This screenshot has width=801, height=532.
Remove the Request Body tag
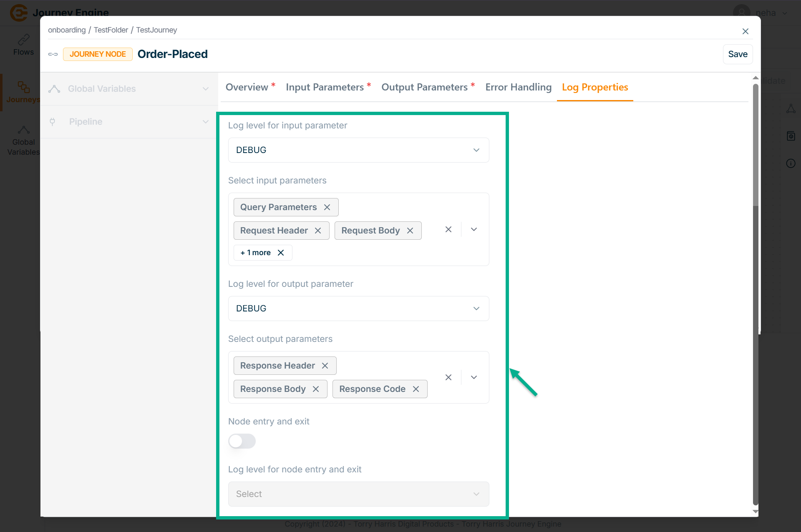point(410,231)
